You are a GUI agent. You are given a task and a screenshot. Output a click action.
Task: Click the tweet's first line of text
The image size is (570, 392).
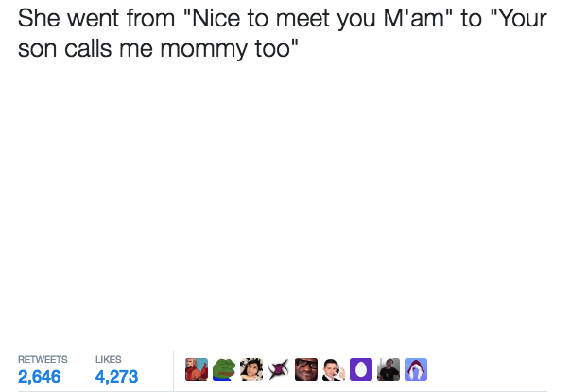(283, 19)
